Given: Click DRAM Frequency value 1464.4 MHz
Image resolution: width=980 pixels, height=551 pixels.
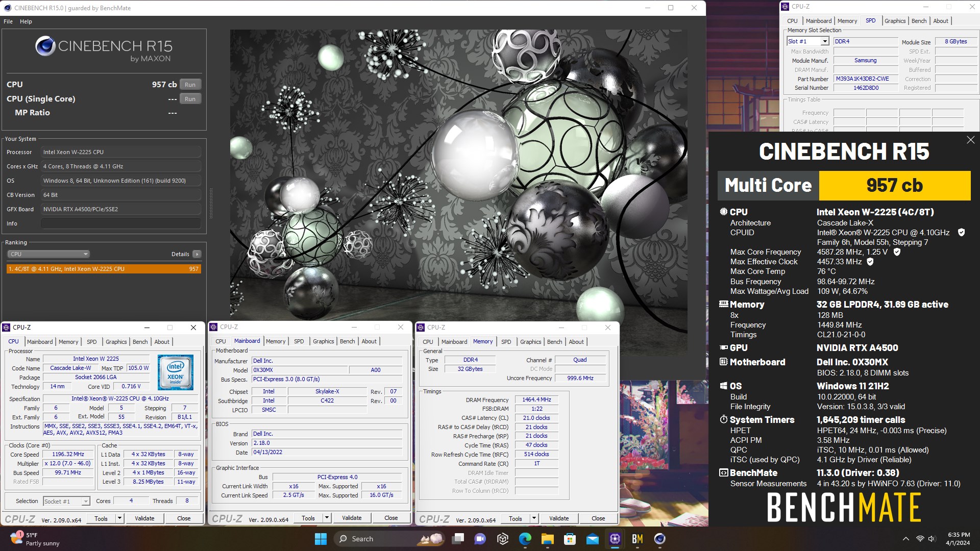Looking at the screenshot, I should pos(536,400).
